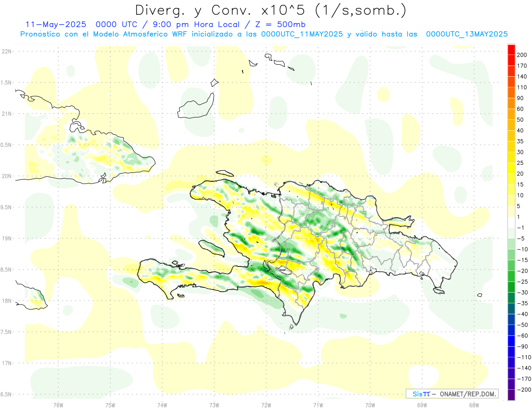532x411 pixels.
Task: Click the color bar label '-90'
Action: coord(522,346)
